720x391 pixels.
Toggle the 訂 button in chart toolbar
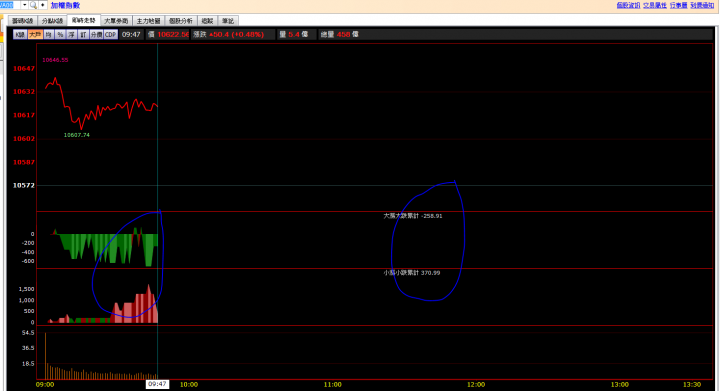[x=83, y=34]
